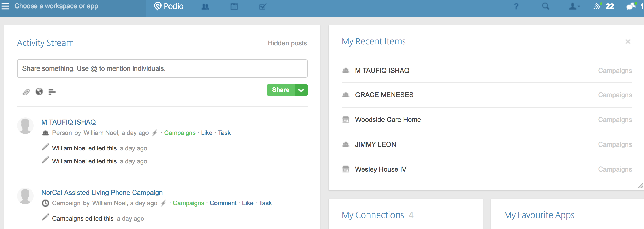Open the Hidden posts link
The height and width of the screenshot is (229, 644).
[287, 43]
